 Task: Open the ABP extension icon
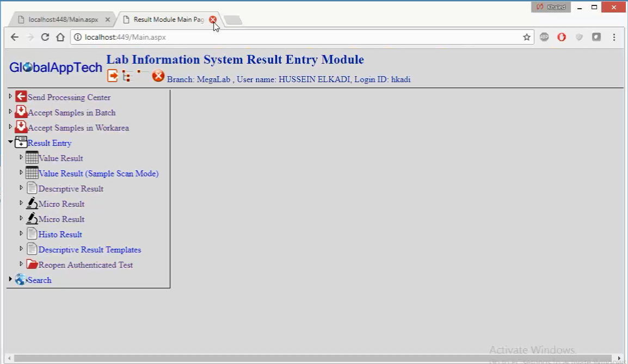click(544, 37)
